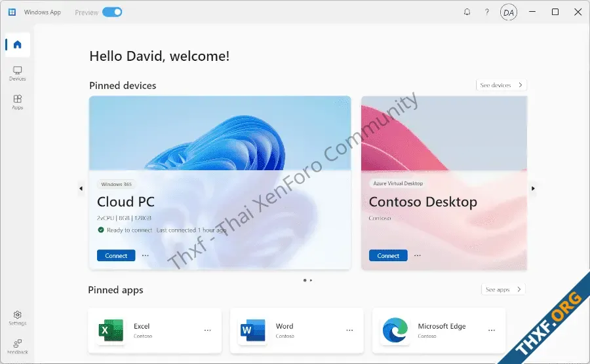
Task: Minimize the Windows App window
Action: [532, 12]
